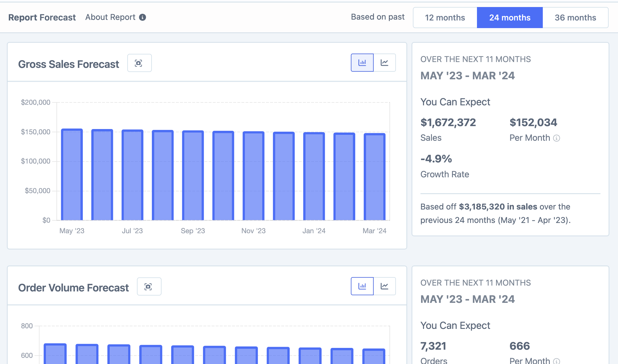The width and height of the screenshot is (618, 364).
Task: Click info icon beside orders Per Month
Action: point(557,361)
